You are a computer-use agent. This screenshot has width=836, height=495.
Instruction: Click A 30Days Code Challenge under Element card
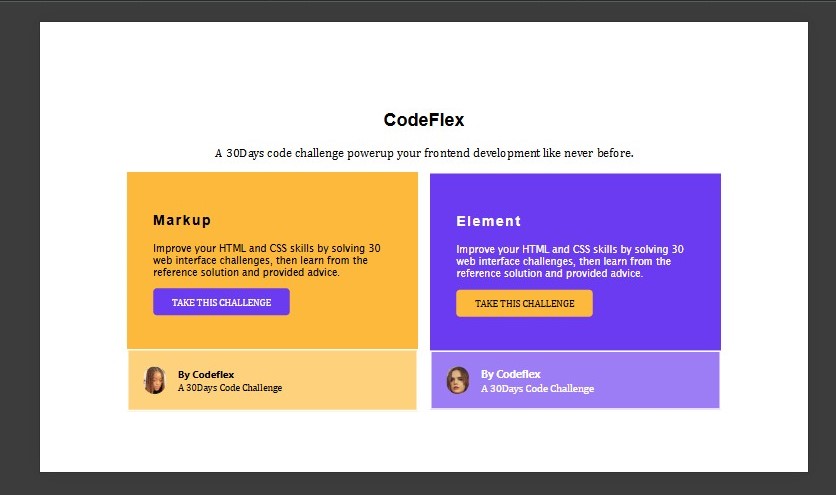pyautogui.click(x=537, y=388)
